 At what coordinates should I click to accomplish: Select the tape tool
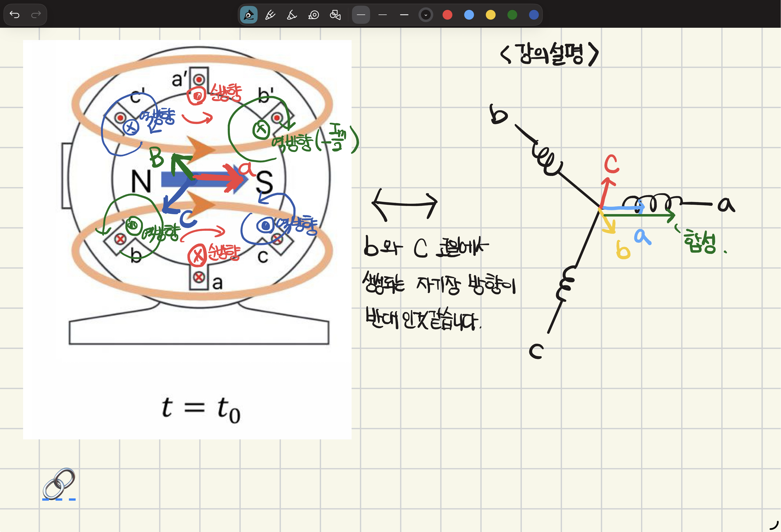(x=314, y=15)
